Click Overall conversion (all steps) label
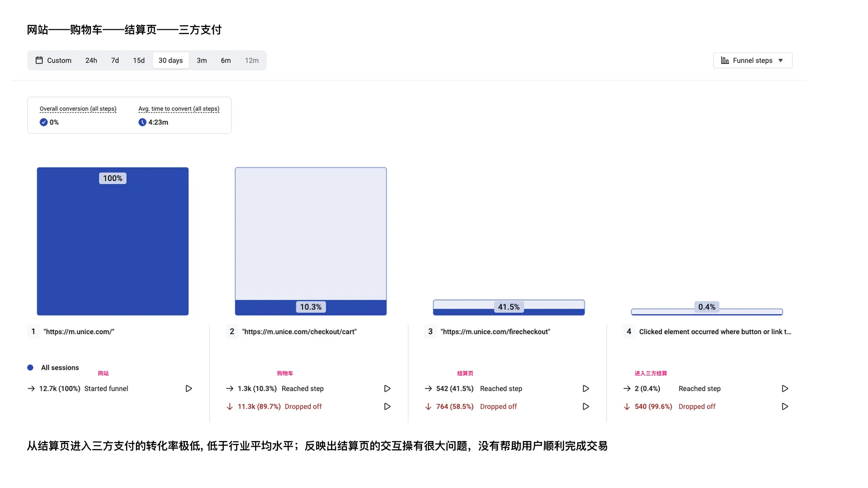This screenshot has height=488, width=868. (78, 109)
